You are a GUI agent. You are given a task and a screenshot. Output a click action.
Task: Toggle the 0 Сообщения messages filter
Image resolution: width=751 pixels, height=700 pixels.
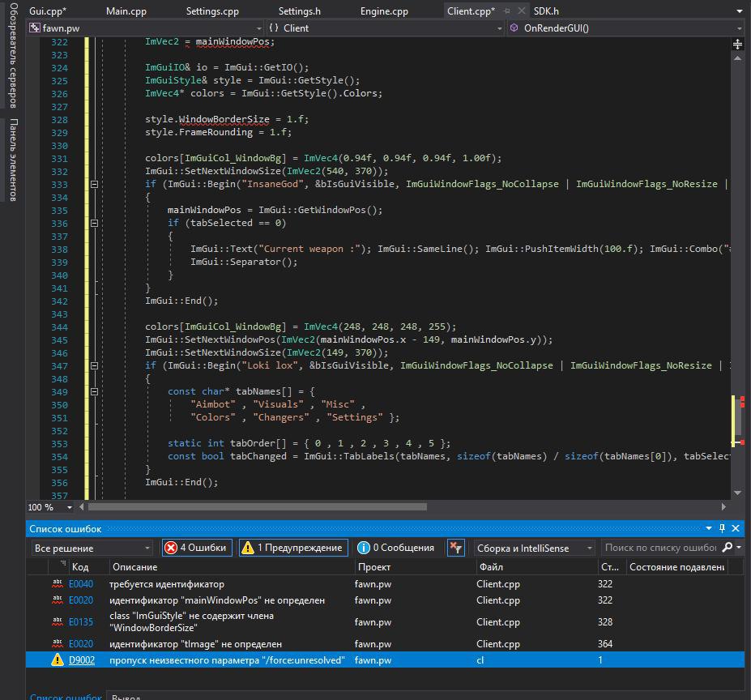395,548
